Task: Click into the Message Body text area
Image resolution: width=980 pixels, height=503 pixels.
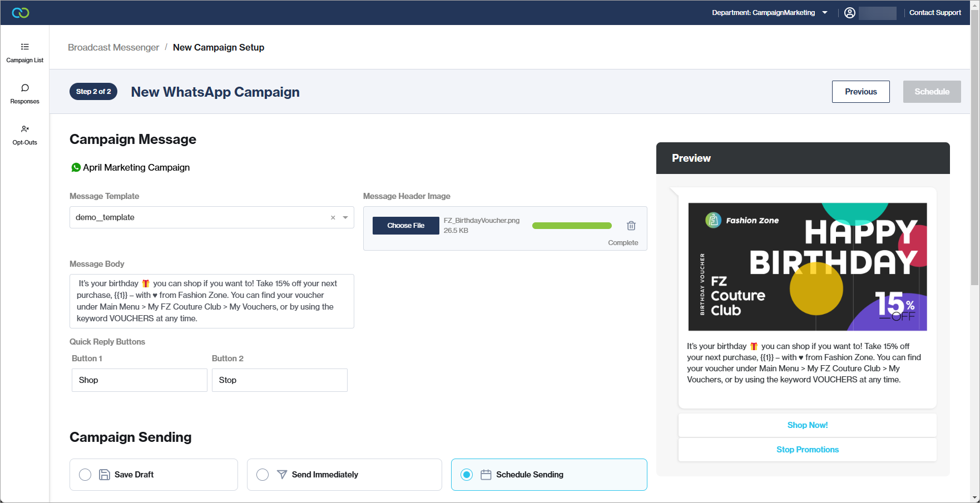Action: coord(212,301)
